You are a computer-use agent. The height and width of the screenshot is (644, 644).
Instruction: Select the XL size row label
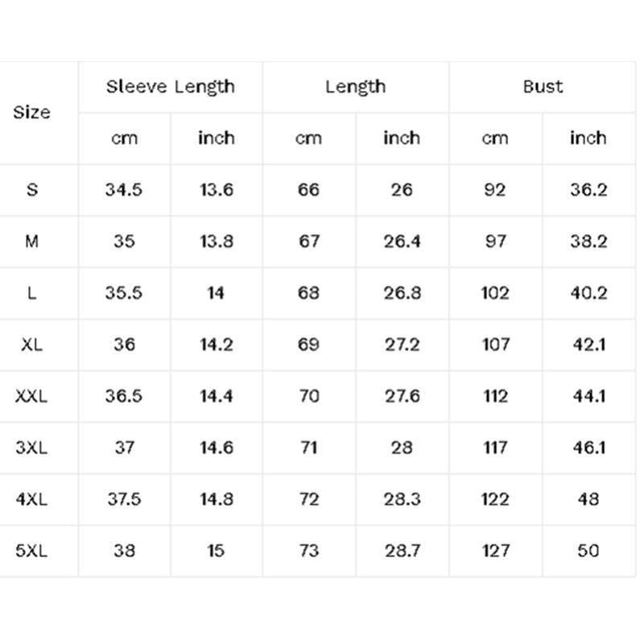click(31, 345)
